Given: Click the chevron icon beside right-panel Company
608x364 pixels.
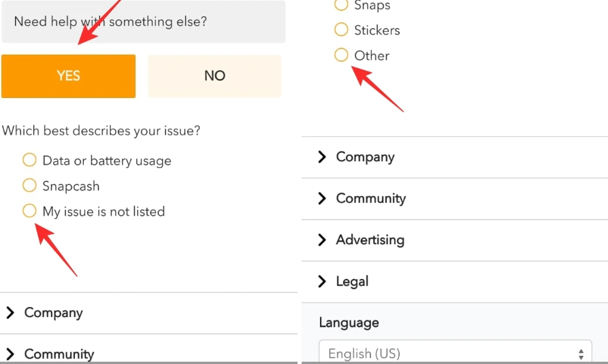Looking at the screenshot, I should click(x=322, y=157).
